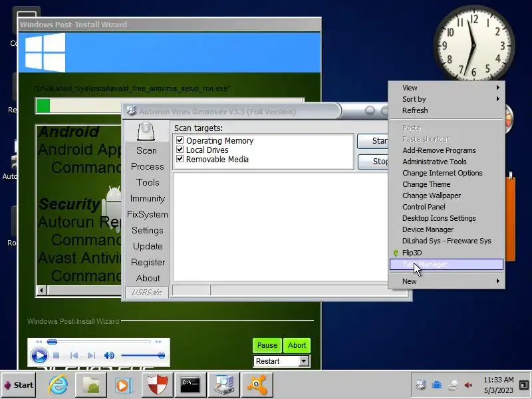Open the Autorun Virus Remover taskbar icon
Image resolution: width=532 pixels, height=399 pixels.
pos(223,385)
